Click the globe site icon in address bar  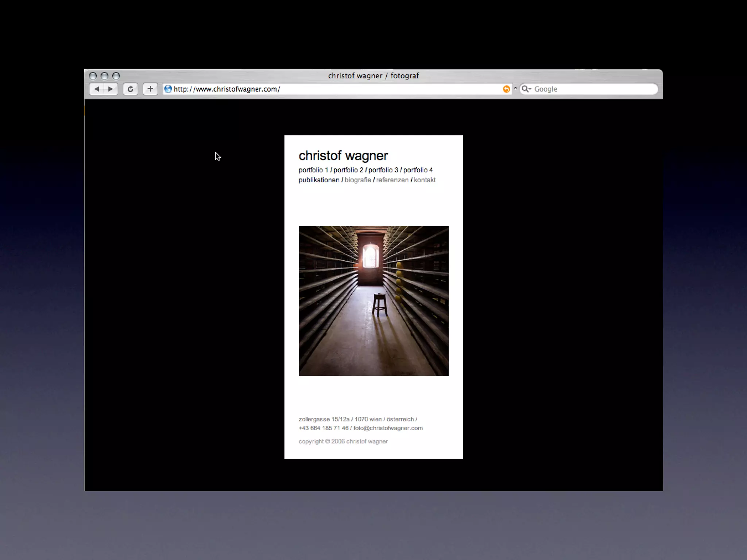pyautogui.click(x=168, y=89)
